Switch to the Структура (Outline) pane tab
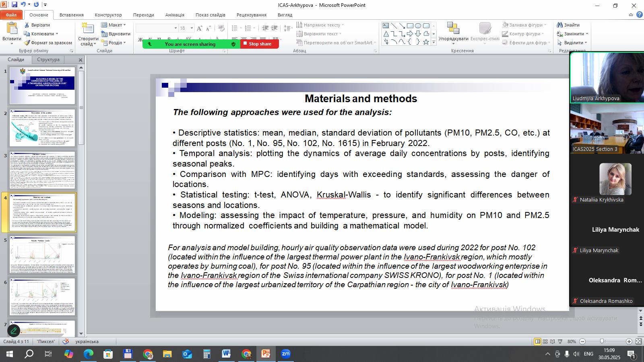The height and width of the screenshot is (362, 644). click(48, 60)
